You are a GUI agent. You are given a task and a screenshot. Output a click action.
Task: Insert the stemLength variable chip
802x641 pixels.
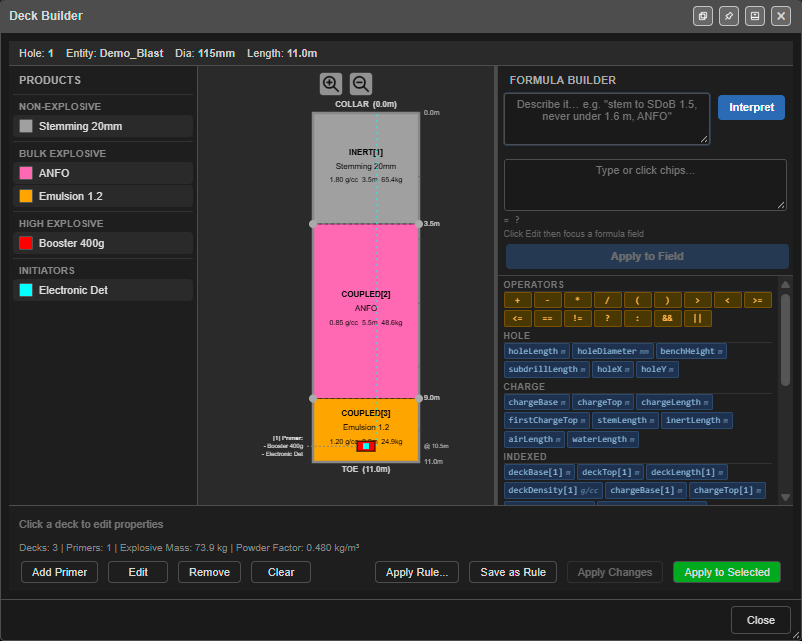point(625,420)
